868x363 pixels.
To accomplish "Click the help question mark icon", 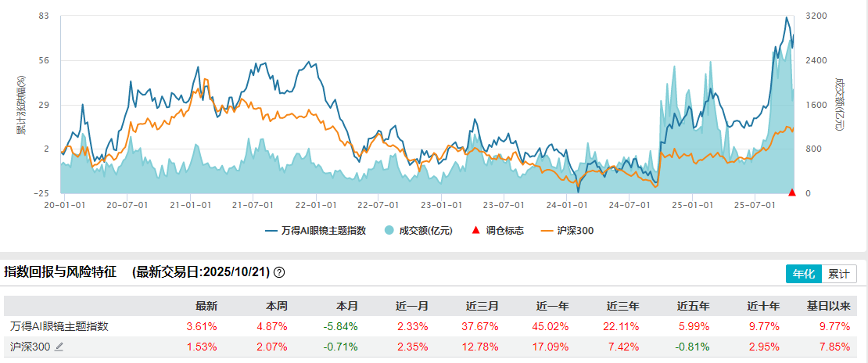I will point(279,273).
